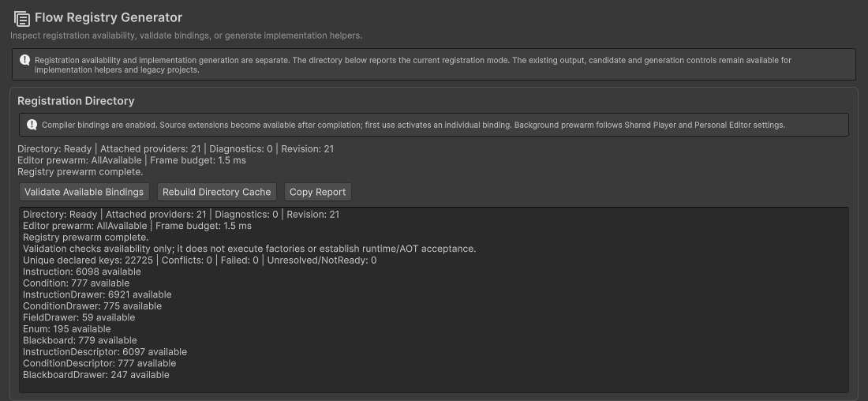
Task: Select the Flow Registry Generator title
Action: pos(109,17)
